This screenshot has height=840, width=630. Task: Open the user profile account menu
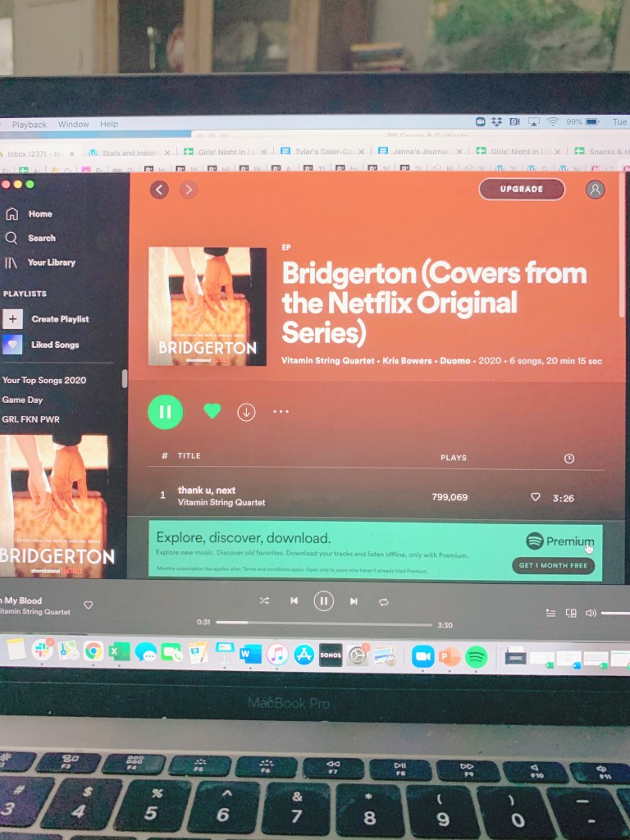tap(595, 189)
